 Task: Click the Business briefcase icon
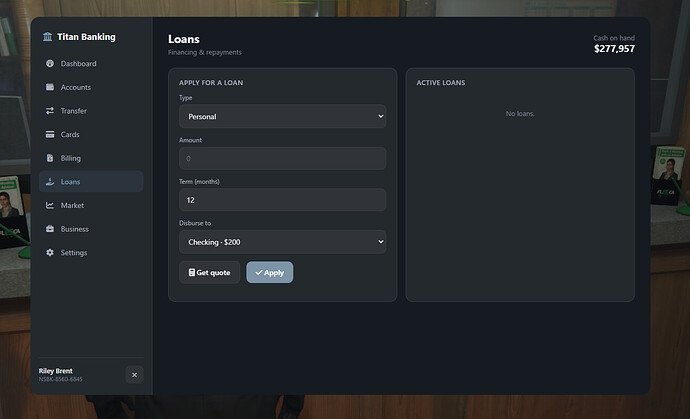pos(50,229)
